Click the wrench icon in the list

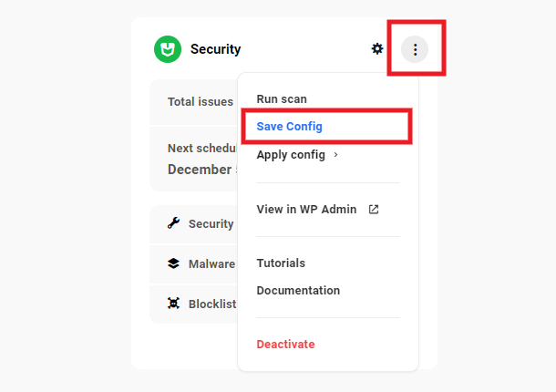pos(173,223)
